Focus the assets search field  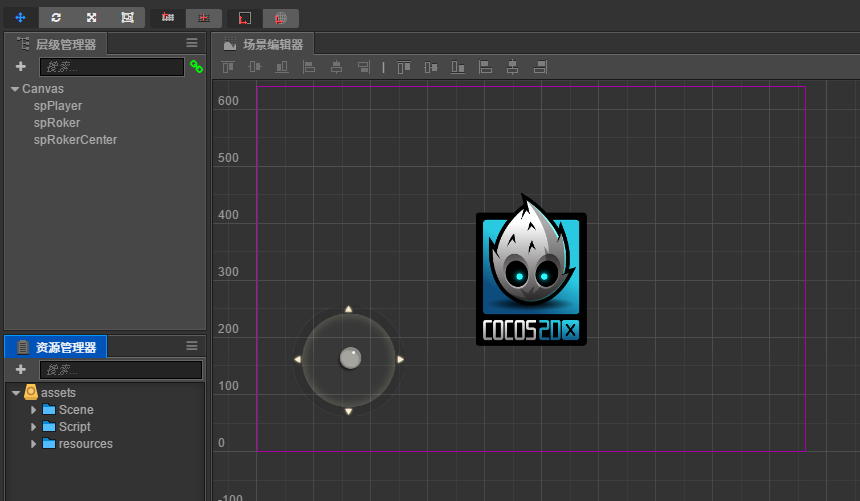click(121, 370)
